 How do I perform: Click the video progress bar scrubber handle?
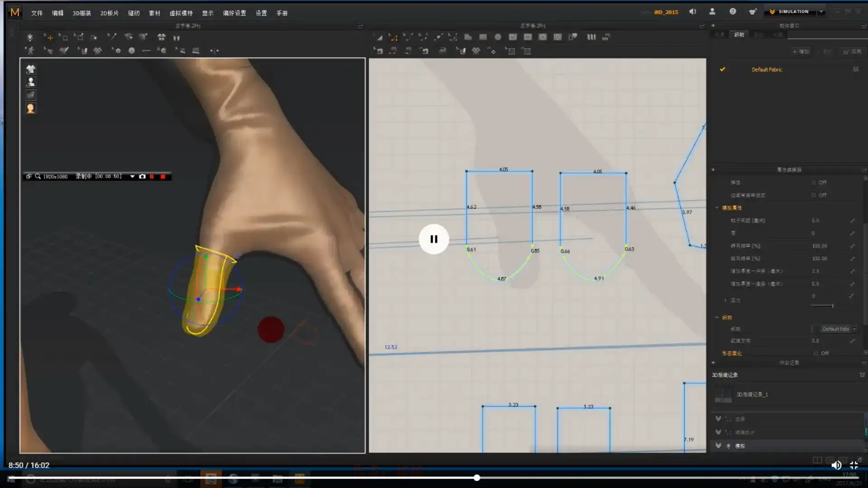tap(476, 478)
